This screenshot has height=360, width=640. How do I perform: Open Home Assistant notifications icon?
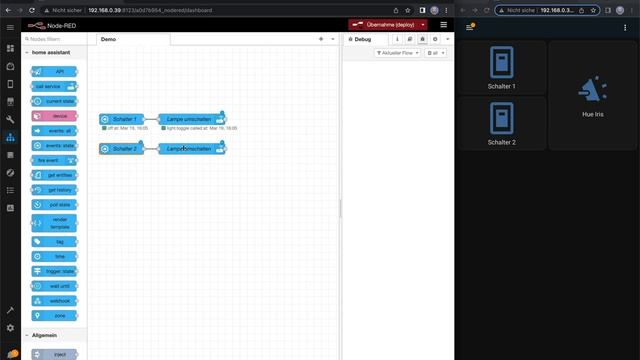tap(12, 354)
